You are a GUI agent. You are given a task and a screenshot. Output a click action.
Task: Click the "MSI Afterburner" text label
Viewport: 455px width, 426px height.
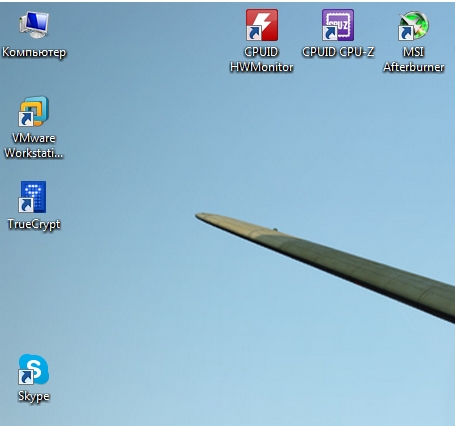pyautogui.click(x=414, y=59)
